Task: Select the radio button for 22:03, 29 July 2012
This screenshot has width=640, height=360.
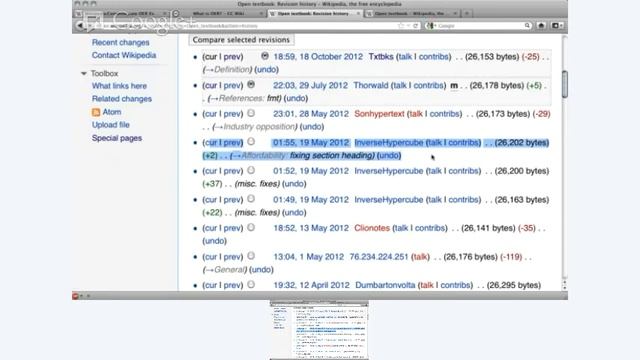Action: (x=251, y=84)
